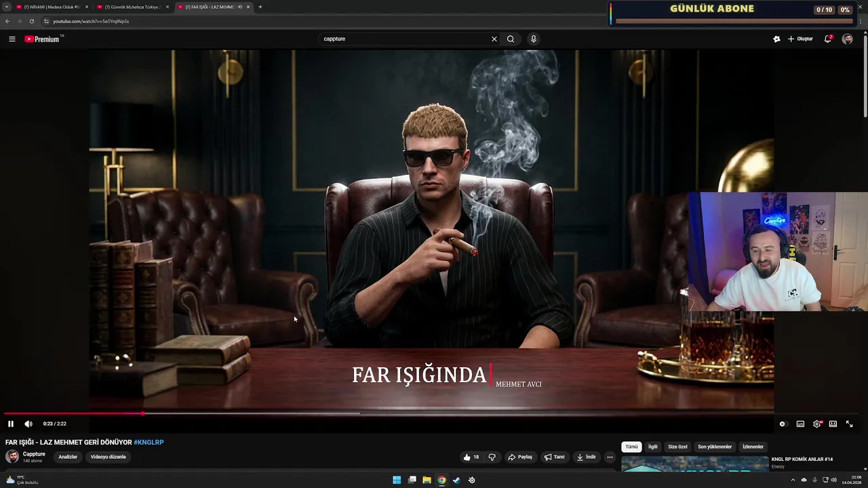
Task: Click the Tanıt promote button
Action: tap(554, 457)
